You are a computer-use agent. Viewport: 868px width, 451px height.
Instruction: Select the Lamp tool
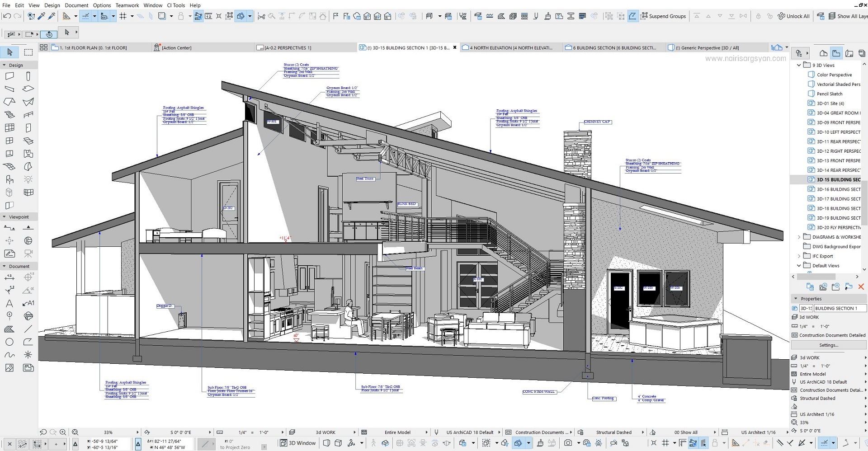[28, 179]
